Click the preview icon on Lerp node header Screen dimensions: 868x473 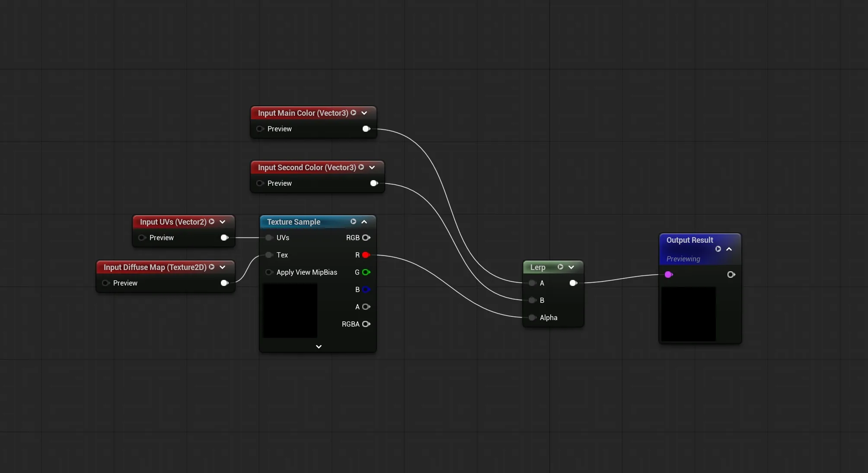tap(560, 267)
